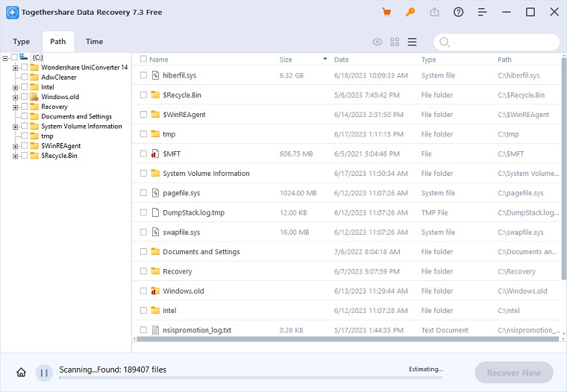Click Windows.old folder icon in tree
This screenshot has height=392, width=567.
coord(34,96)
